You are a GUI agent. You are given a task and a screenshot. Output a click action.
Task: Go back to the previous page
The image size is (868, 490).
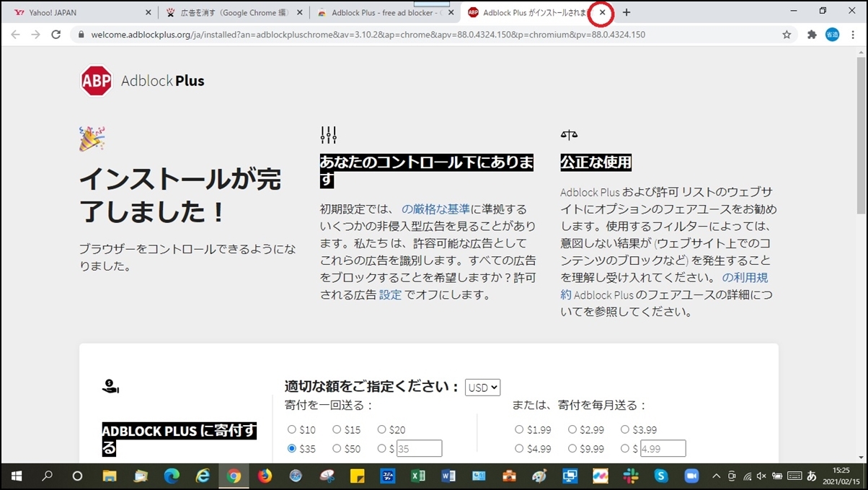15,35
